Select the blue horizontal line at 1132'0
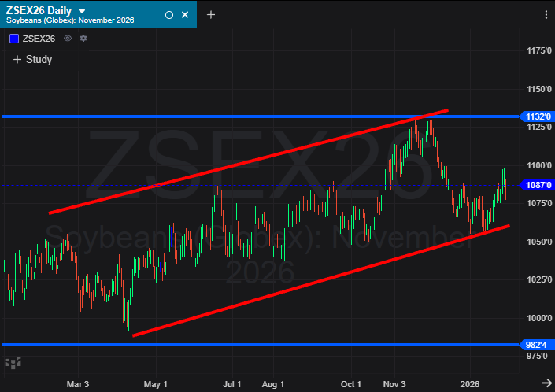 [x=260, y=116]
